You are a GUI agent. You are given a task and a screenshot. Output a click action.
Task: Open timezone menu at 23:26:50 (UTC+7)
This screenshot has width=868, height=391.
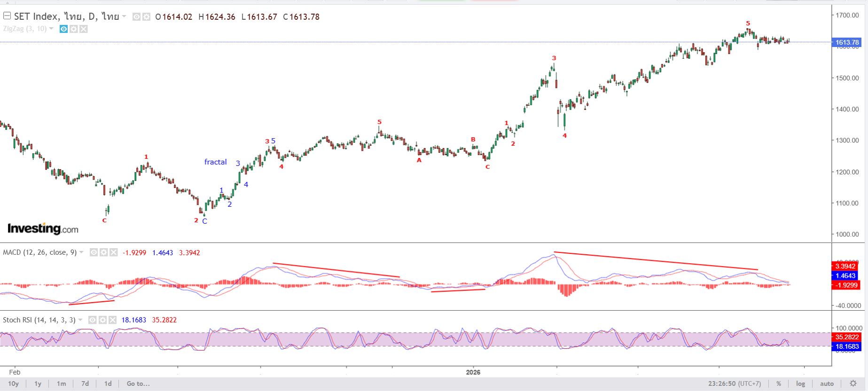[735, 383]
